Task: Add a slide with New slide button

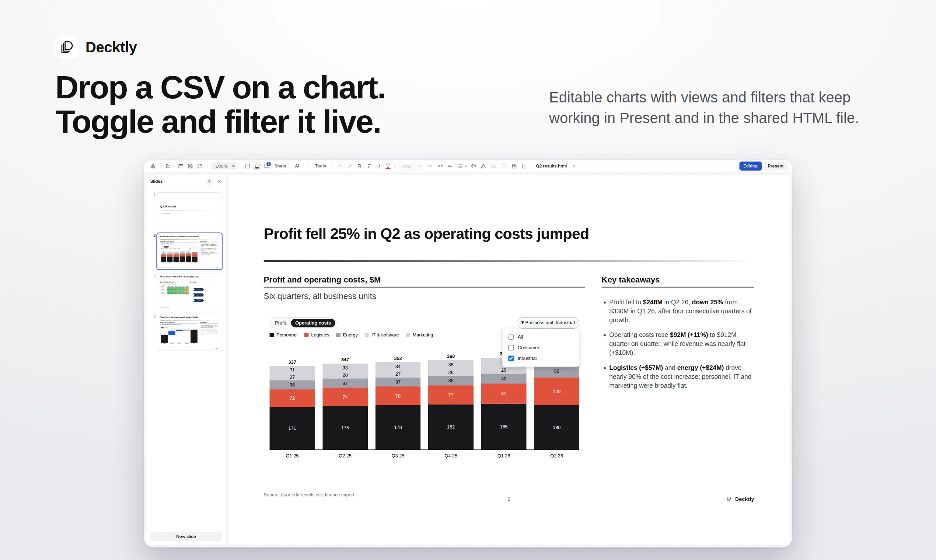Action: pos(186,536)
